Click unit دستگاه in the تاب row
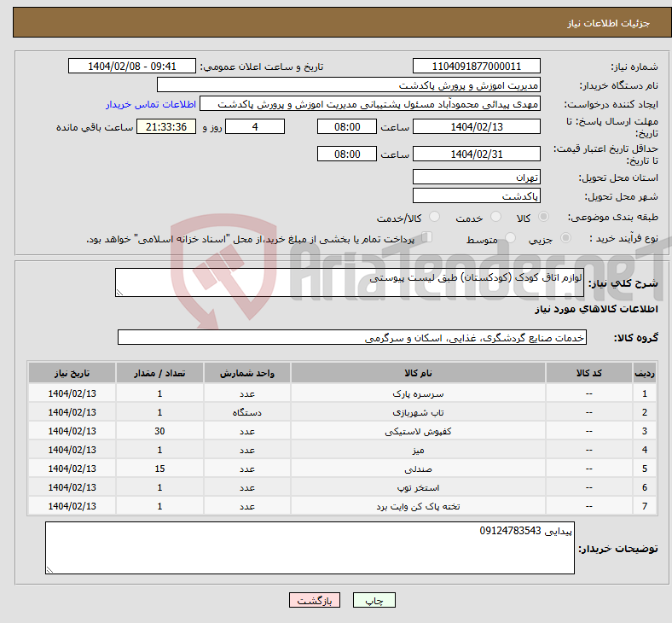 pyautogui.click(x=247, y=412)
